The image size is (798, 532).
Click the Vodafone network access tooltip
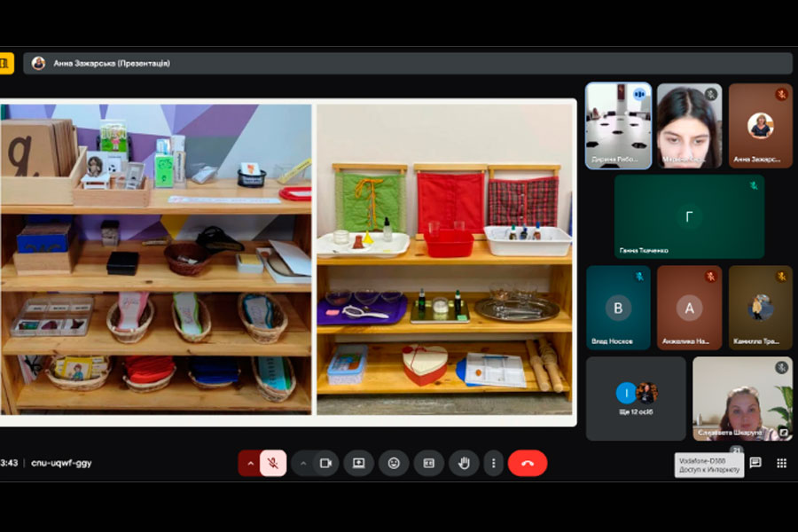709,465
